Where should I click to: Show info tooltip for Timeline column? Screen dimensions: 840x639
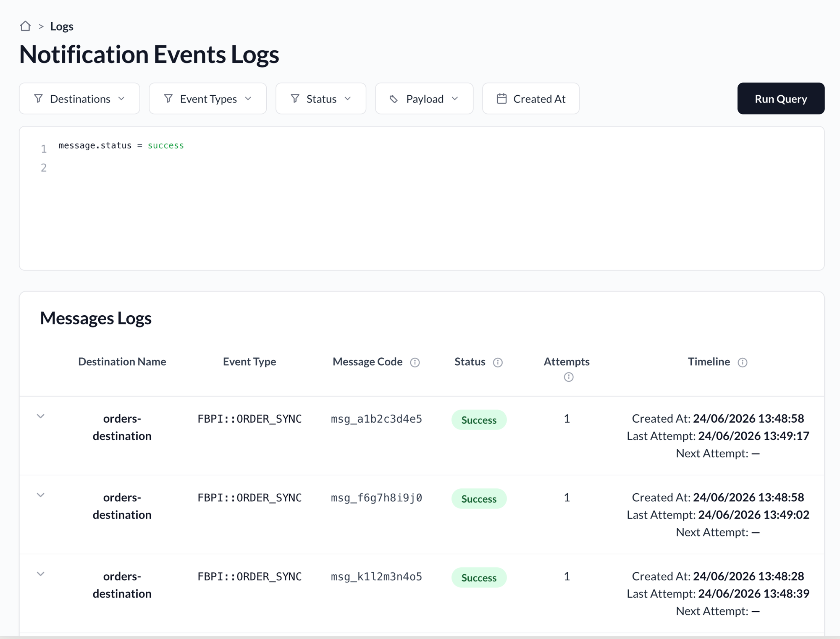pyautogui.click(x=743, y=362)
